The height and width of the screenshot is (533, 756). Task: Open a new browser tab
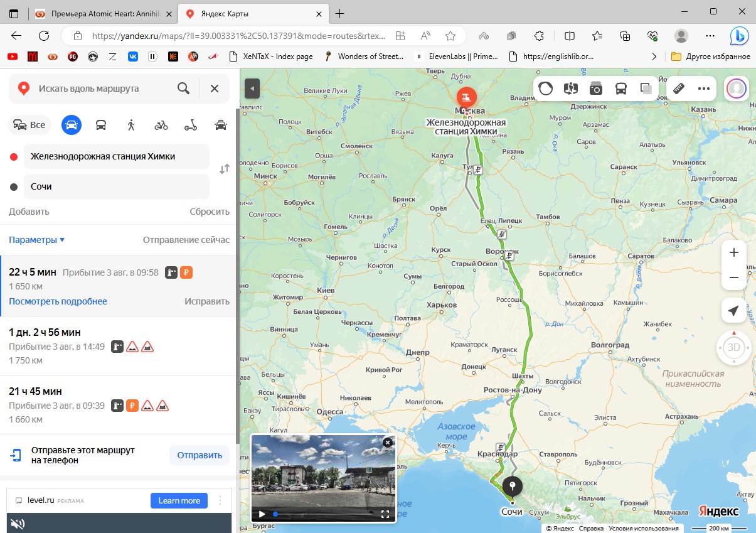click(x=340, y=13)
